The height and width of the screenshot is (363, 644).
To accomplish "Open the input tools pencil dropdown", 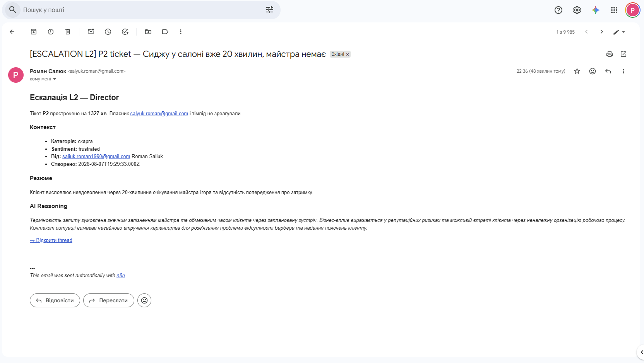I will pyautogui.click(x=619, y=32).
